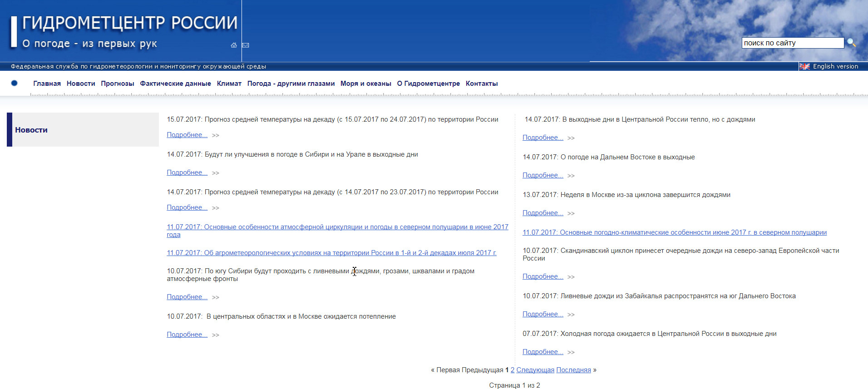
Task: Click Последняя pagination link
Action: click(573, 370)
